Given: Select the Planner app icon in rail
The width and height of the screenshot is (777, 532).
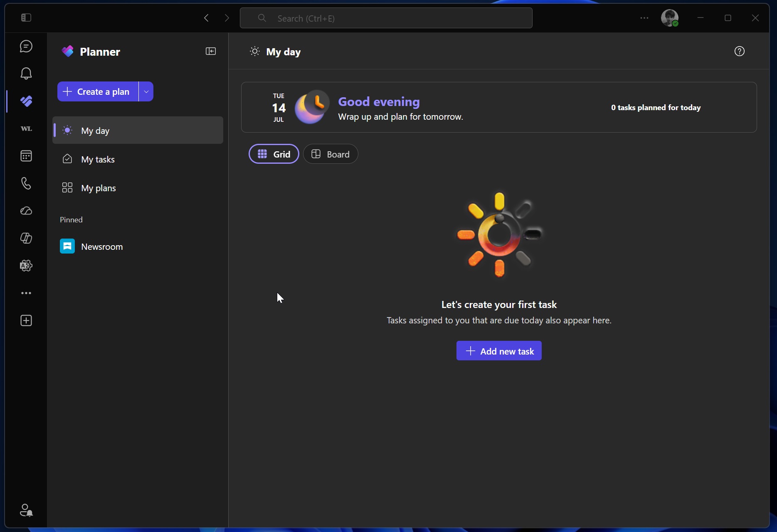Looking at the screenshot, I should click(26, 101).
